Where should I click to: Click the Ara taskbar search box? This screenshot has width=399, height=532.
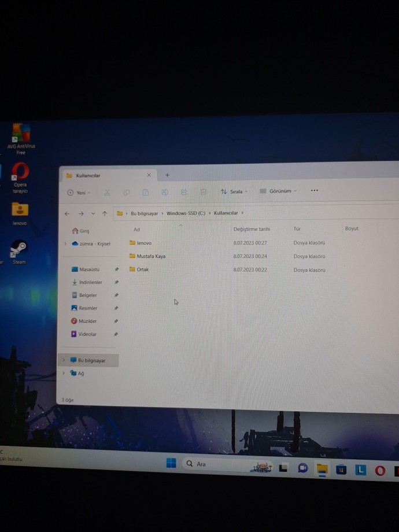click(x=227, y=464)
